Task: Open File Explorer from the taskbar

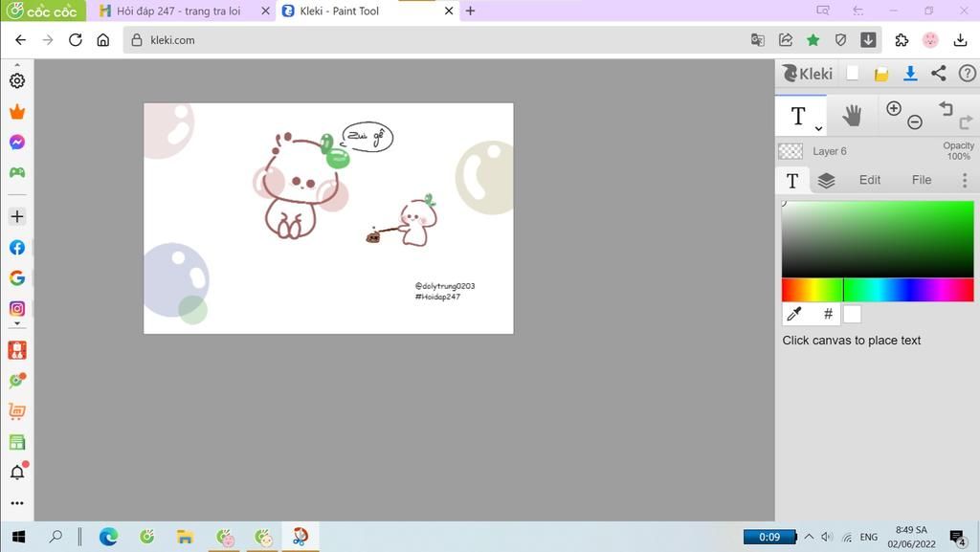Action: click(185, 537)
